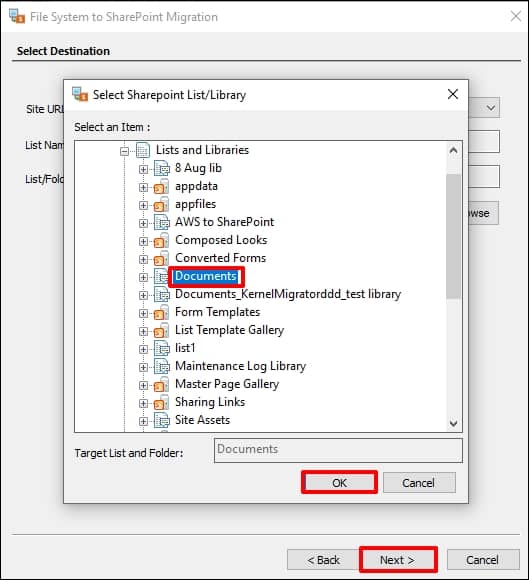The image size is (529, 580).
Task: Expand the list1 tree node
Action: click(143, 349)
